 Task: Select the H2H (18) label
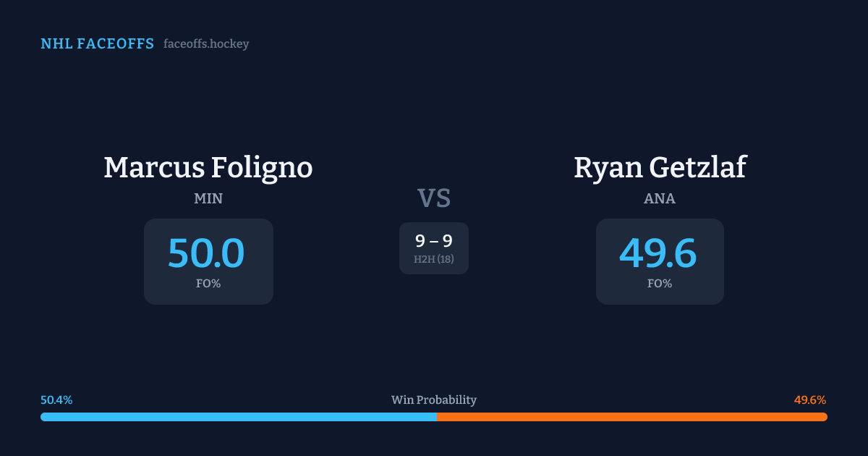click(x=434, y=259)
